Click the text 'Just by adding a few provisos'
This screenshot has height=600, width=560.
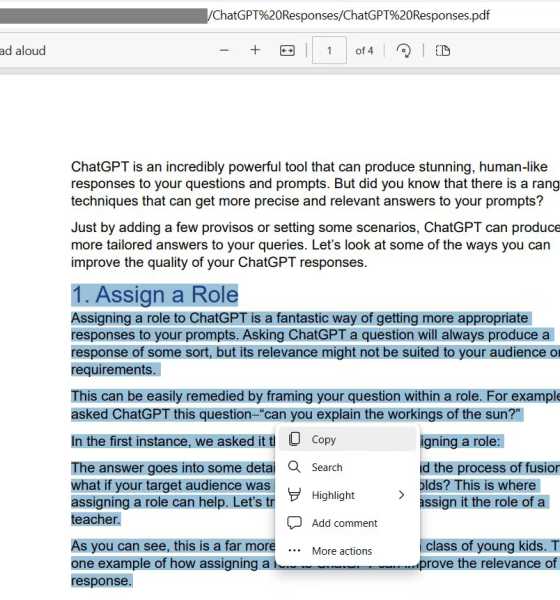pyautogui.click(x=162, y=227)
